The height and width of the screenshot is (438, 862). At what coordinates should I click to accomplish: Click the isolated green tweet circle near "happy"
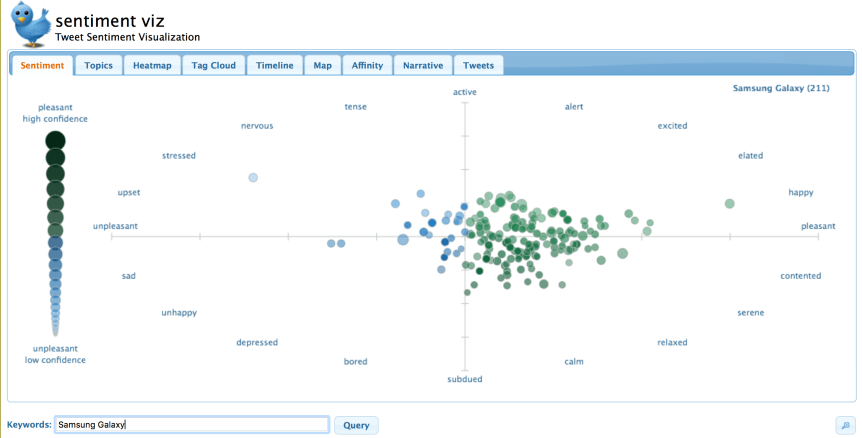[730, 204]
